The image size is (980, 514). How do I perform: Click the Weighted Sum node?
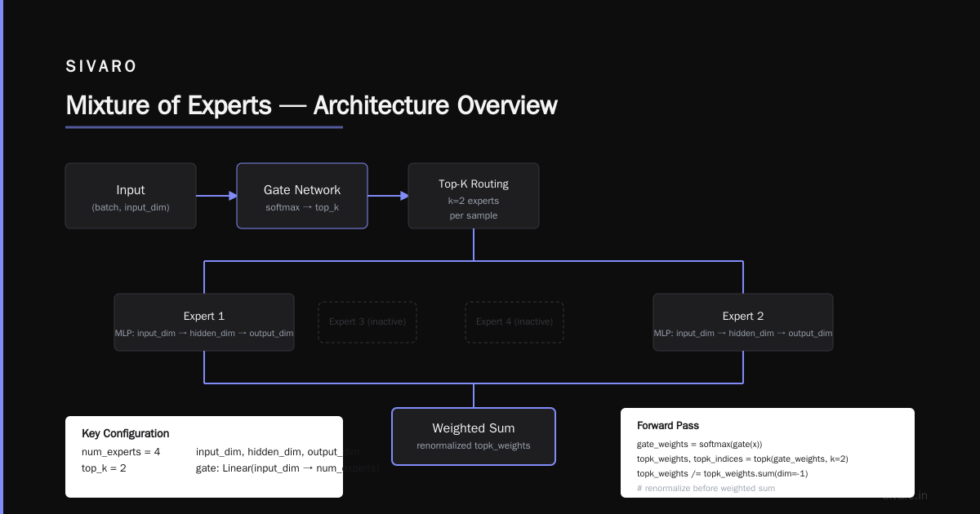(x=474, y=436)
